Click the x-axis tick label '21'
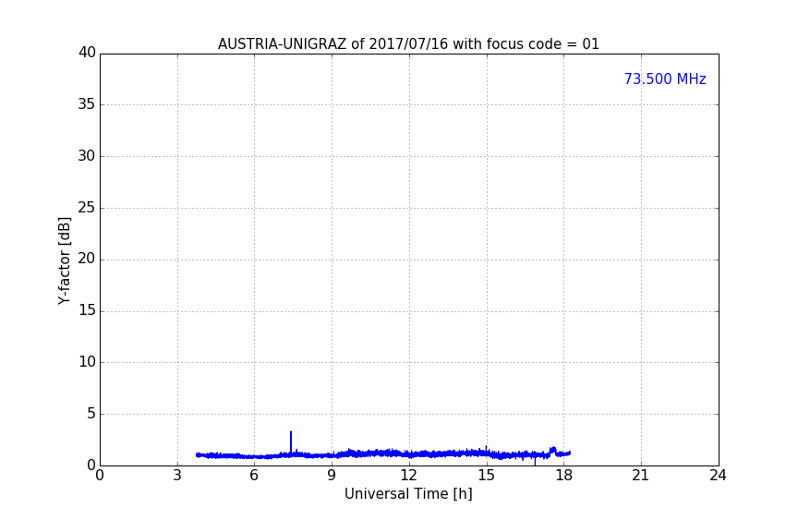This screenshot has width=798, height=532. pyautogui.click(x=641, y=476)
